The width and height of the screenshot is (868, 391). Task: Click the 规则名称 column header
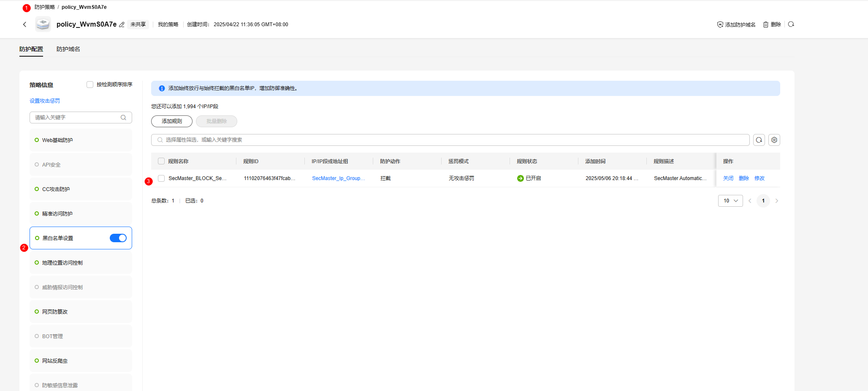pos(178,161)
